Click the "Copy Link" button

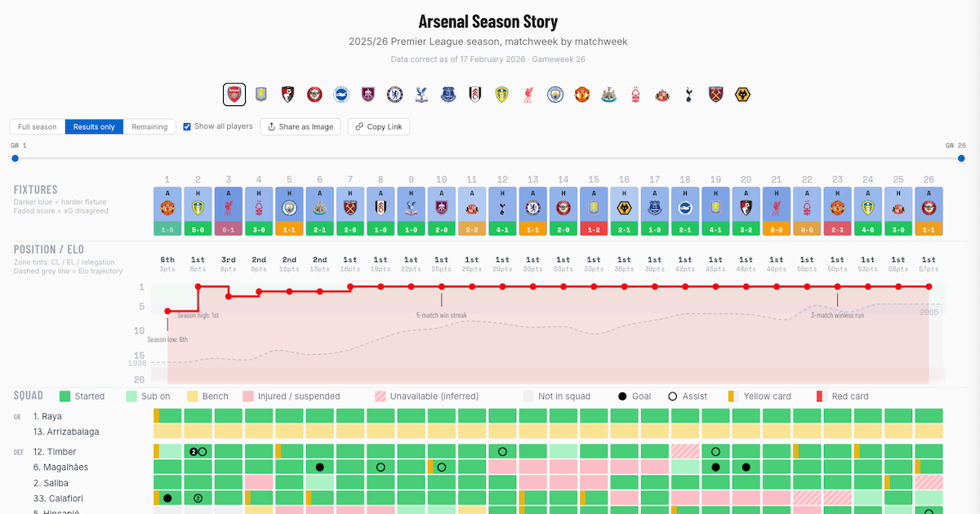[x=378, y=126]
